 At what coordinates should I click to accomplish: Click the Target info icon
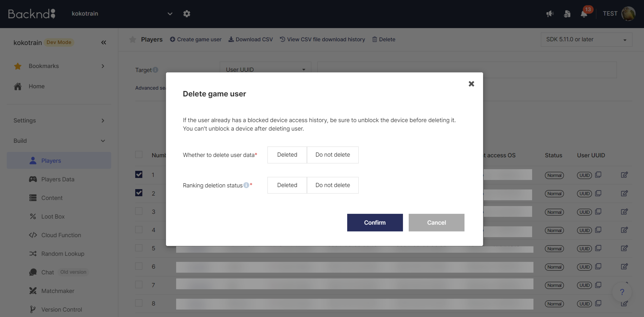pos(155,70)
